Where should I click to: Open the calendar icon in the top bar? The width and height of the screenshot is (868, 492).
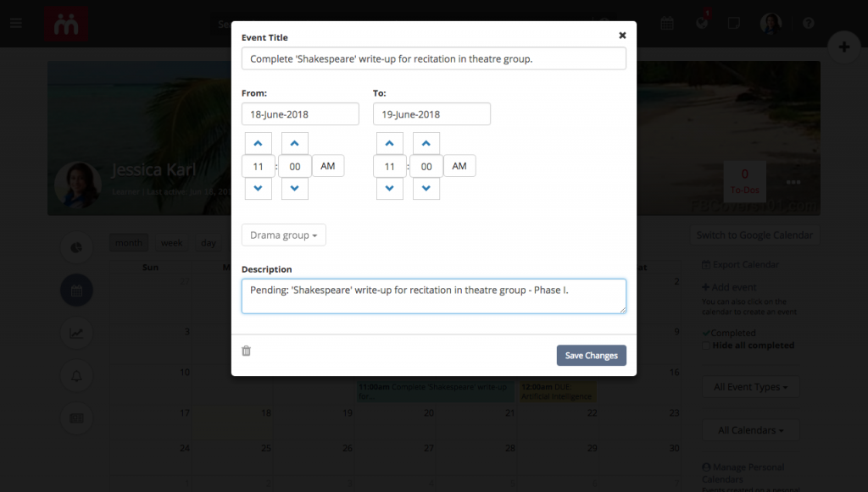point(667,23)
